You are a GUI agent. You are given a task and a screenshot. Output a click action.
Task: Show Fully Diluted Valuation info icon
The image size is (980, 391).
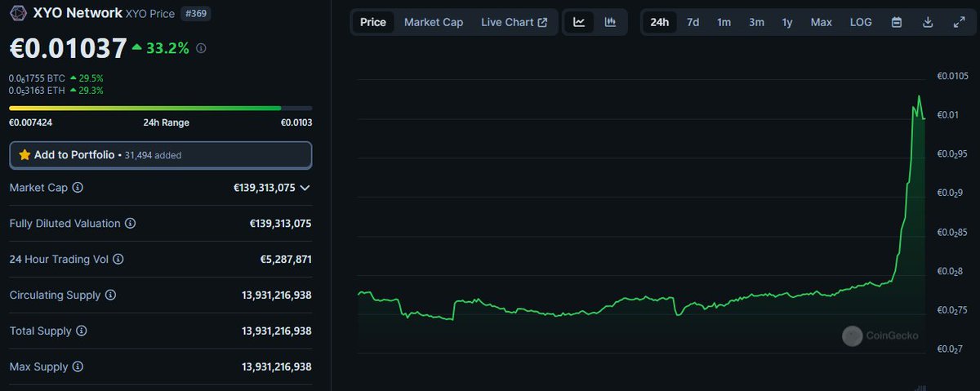click(130, 224)
